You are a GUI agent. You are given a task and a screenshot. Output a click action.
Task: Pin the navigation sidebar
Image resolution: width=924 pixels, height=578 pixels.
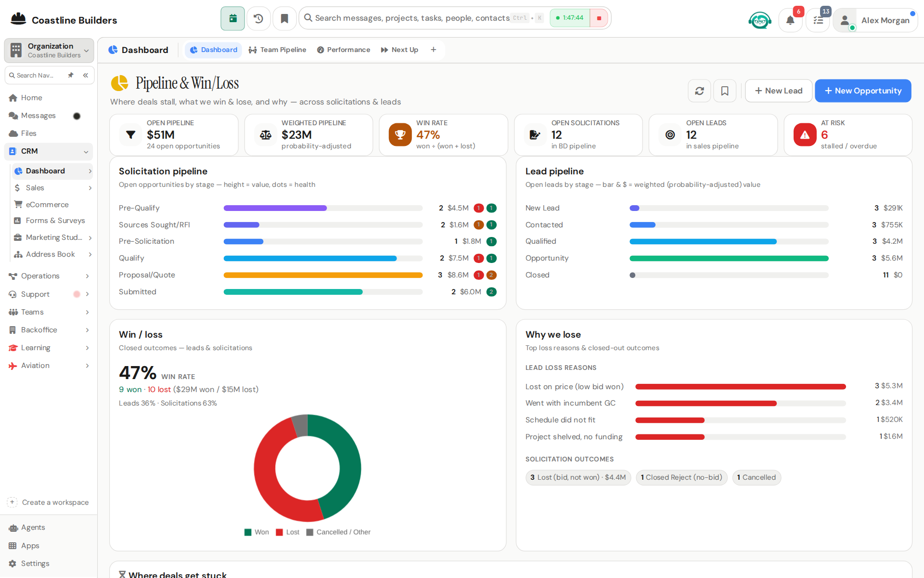(x=71, y=75)
